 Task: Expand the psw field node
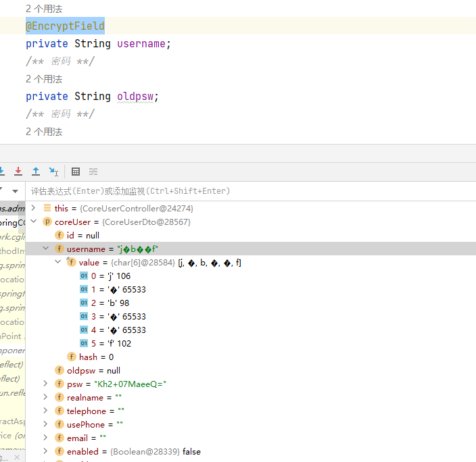pyautogui.click(x=46, y=384)
